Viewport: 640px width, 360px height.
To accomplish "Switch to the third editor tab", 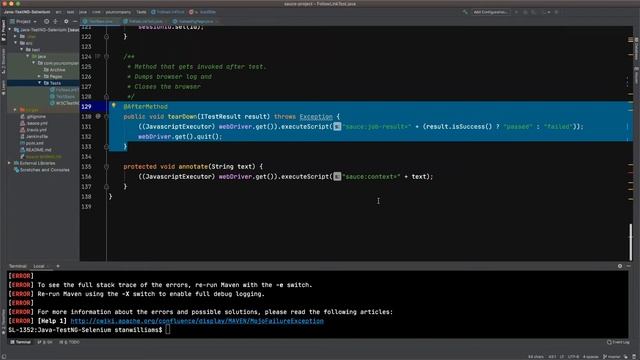I will coord(195,21).
